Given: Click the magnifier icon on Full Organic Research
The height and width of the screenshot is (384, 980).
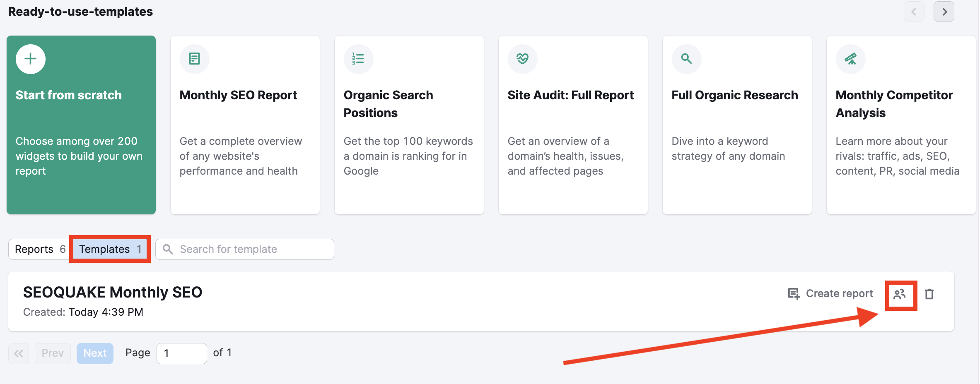Looking at the screenshot, I should point(686,59).
